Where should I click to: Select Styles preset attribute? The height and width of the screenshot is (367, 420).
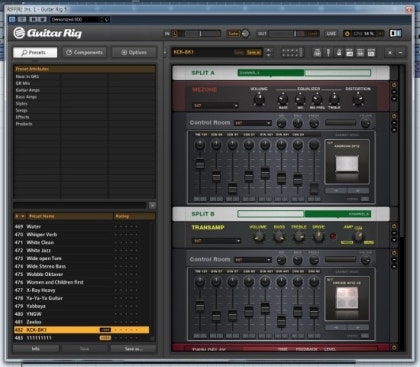(22, 103)
